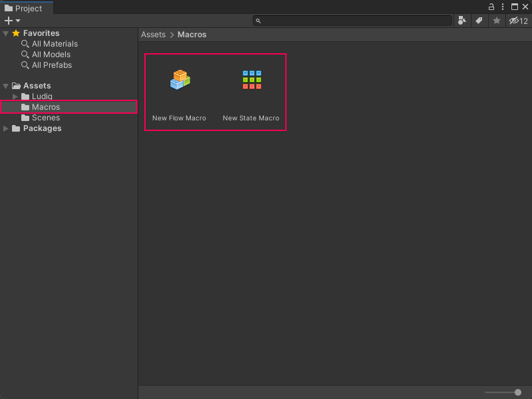This screenshot has width=532, height=399.
Task: Open the All Prefabs saved search
Action: [x=51, y=65]
